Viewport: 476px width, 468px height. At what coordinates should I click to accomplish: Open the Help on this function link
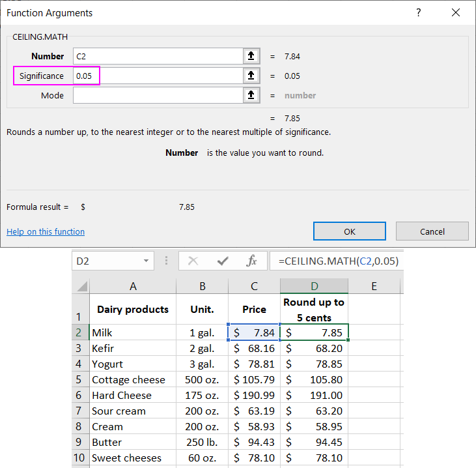pyautogui.click(x=46, y=231)
